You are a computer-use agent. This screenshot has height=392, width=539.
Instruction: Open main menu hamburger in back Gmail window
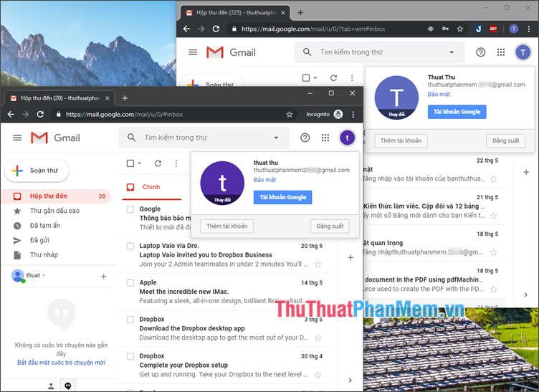(193, 52)
